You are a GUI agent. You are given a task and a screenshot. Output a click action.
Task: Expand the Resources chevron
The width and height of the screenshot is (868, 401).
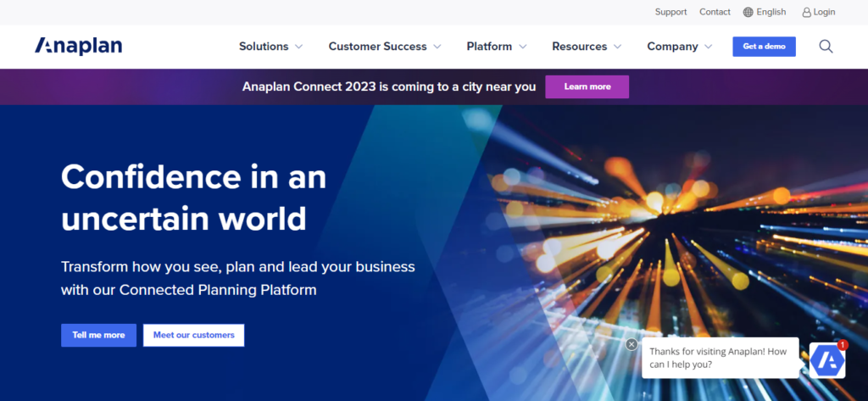pyautogui.click(x=617, y=47)
